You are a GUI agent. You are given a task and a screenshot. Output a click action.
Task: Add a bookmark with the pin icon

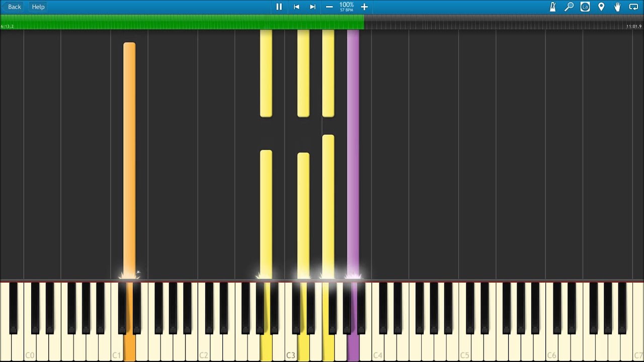(x=601, y=7)
